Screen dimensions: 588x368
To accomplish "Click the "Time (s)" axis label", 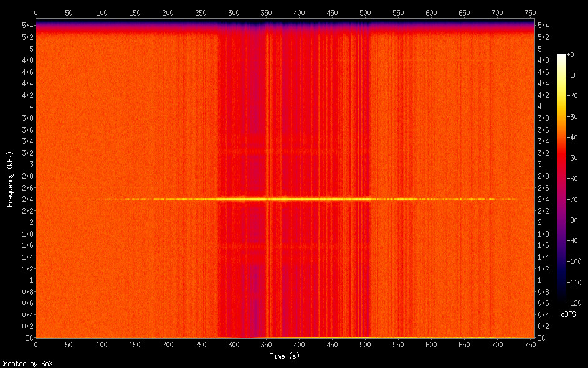I will pyautogui.click(x=286, y=356).
